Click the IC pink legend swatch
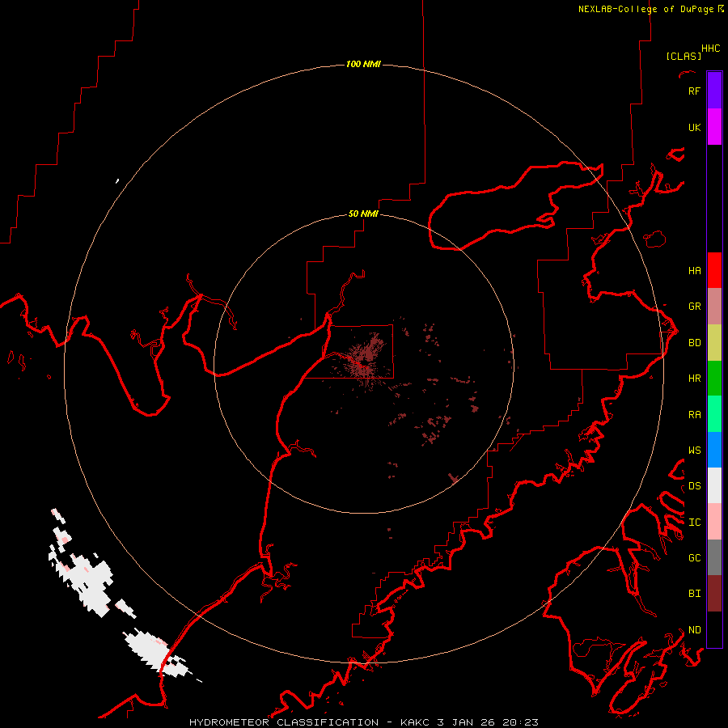The height and width of the screenshot is (728, 728). (714, 522)
